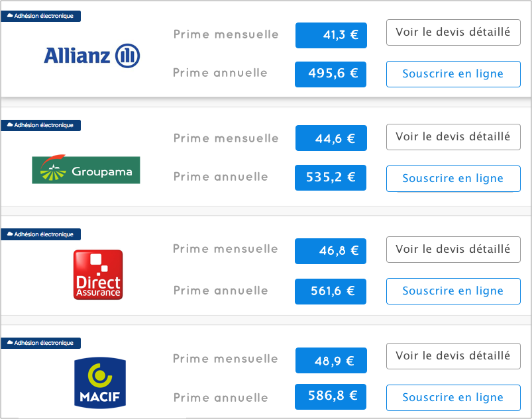
Task: Open Allianz's detailed quote via Voir le devis détaillé
Action: click(452, 32)
